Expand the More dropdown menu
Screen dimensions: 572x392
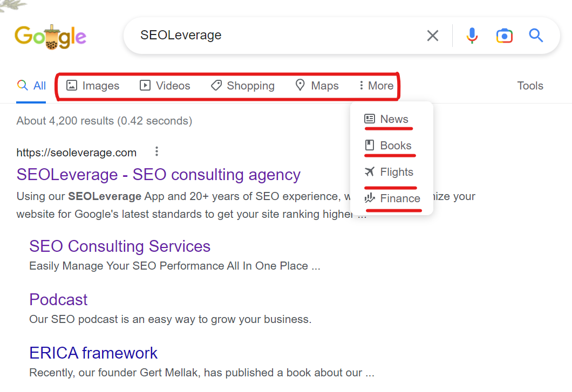point(376,86)
